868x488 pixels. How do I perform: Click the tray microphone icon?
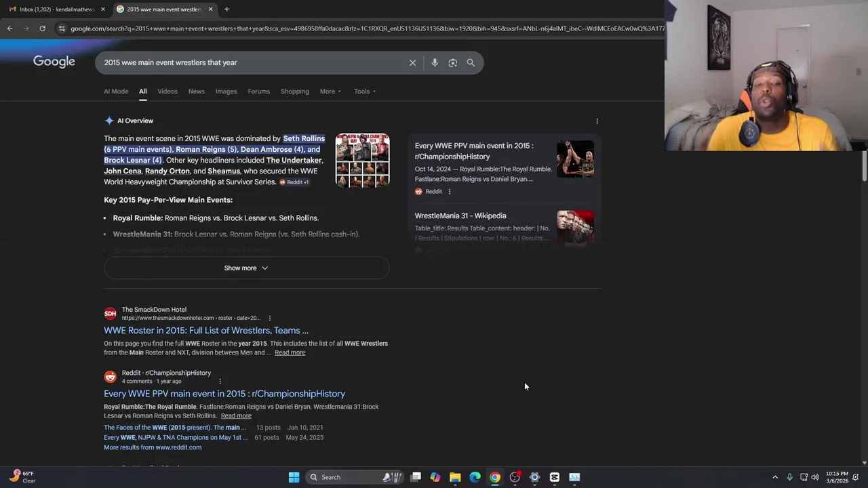click(789, 477)
